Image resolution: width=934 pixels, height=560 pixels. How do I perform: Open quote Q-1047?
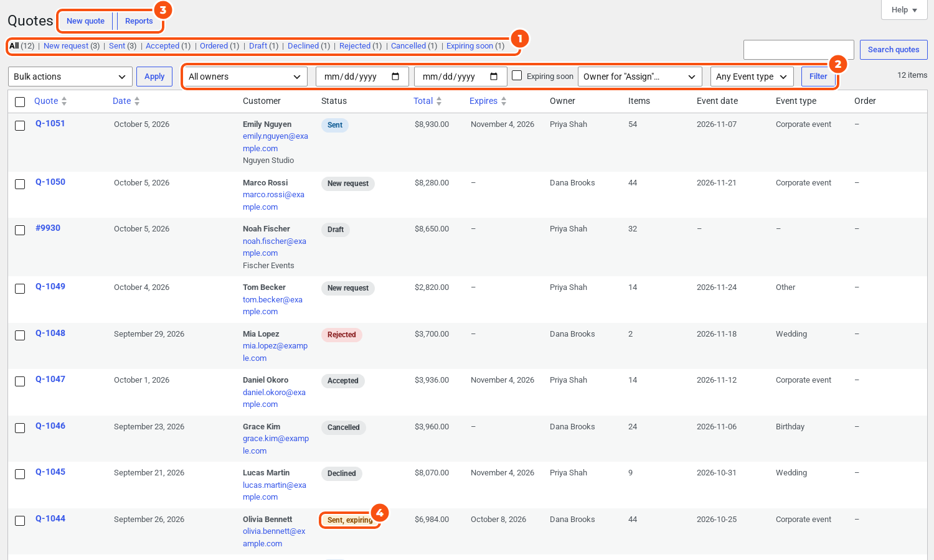(50, 380)
